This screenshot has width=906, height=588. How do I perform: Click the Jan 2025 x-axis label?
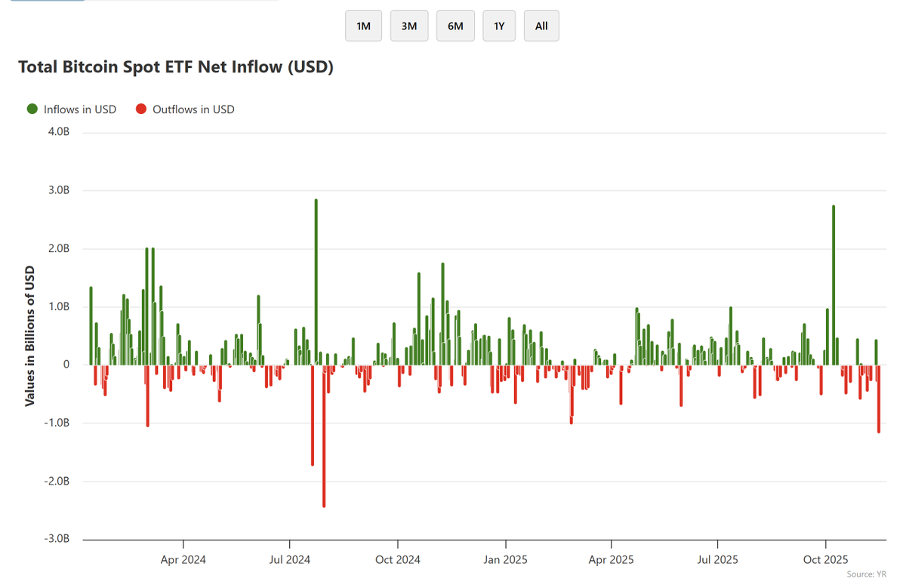(505, 560)
